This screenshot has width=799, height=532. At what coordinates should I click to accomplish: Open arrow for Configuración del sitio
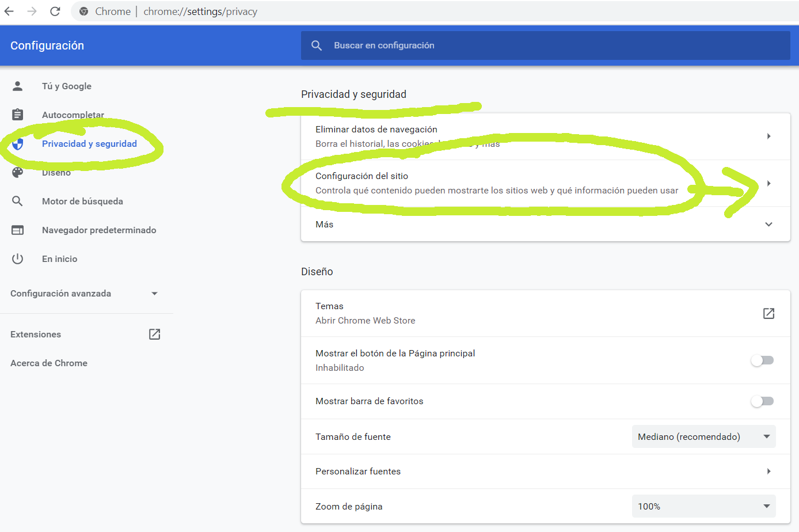[x=769, y=184]
